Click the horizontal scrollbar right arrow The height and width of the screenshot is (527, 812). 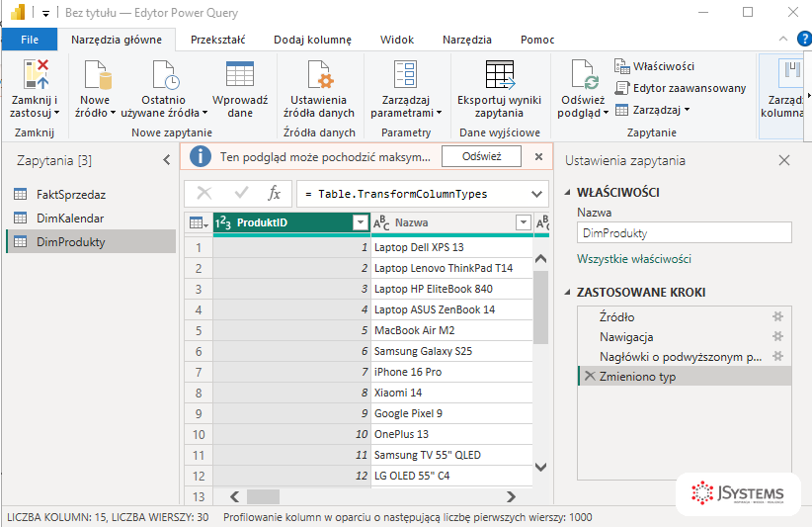(x=511, y=497)
